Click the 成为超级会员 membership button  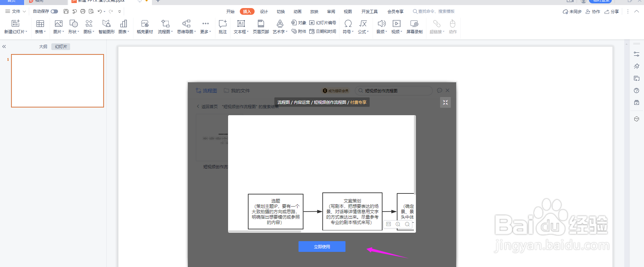(335, 91)
